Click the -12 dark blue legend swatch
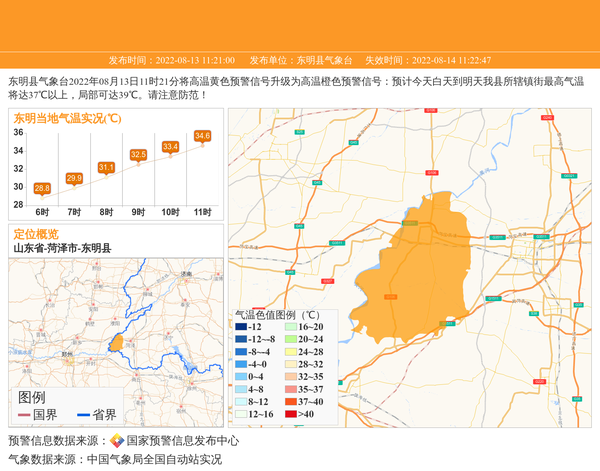The image size is (600, 471). tap(241, 327)
